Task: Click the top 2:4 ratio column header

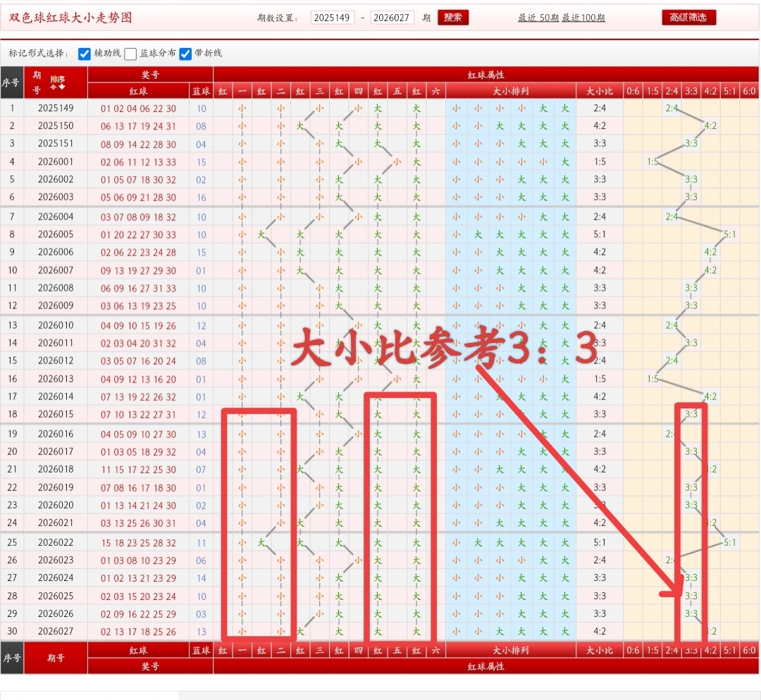Action: pos(672,92)
